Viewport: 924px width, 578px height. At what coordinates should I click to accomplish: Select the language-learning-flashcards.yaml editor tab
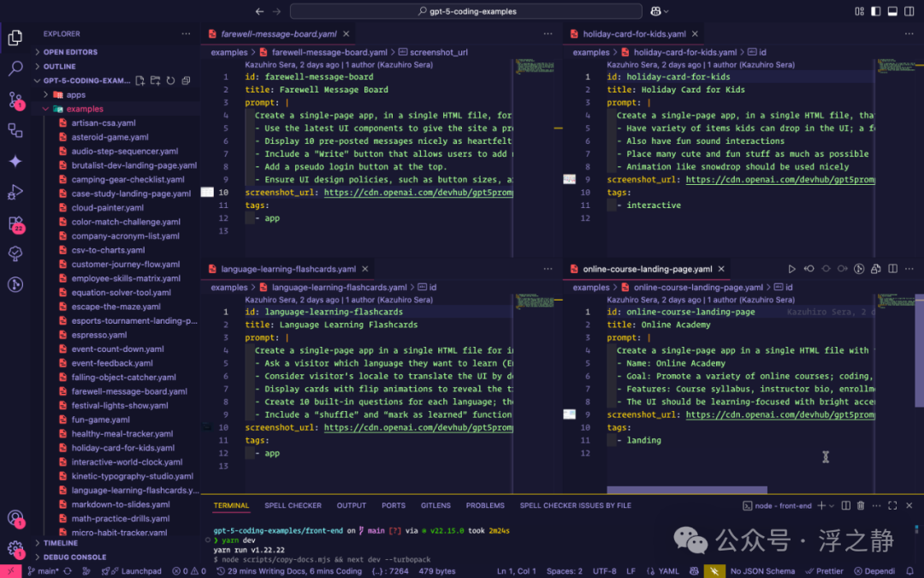pyautogui.click(x=288, y=269)
